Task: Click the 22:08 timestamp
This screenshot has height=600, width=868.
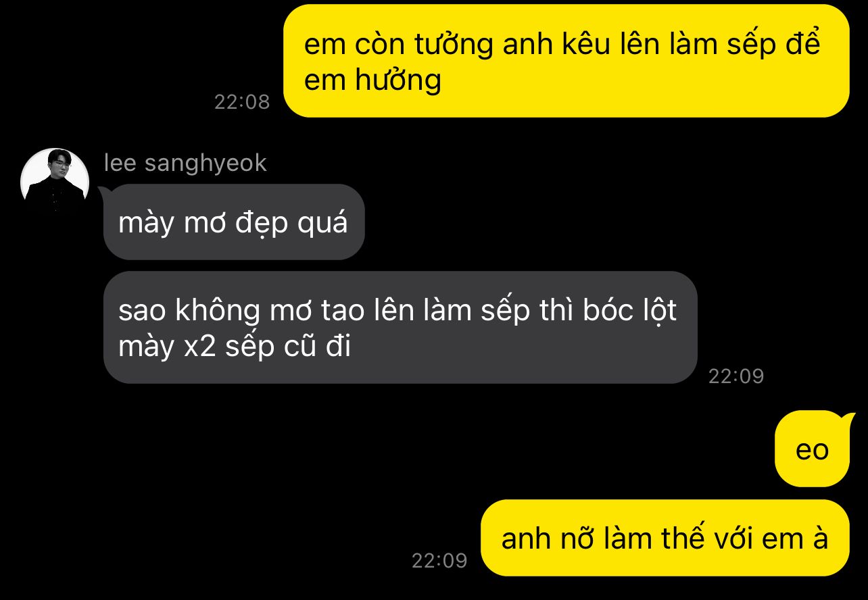Action: pyautogui.click(x=242, y=102)
